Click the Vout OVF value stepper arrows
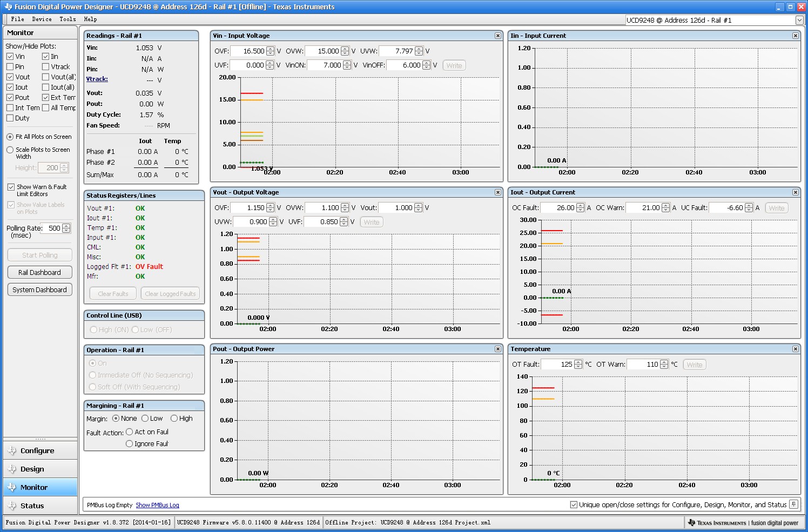Screen dimensions: 808x532 [270, 207]
